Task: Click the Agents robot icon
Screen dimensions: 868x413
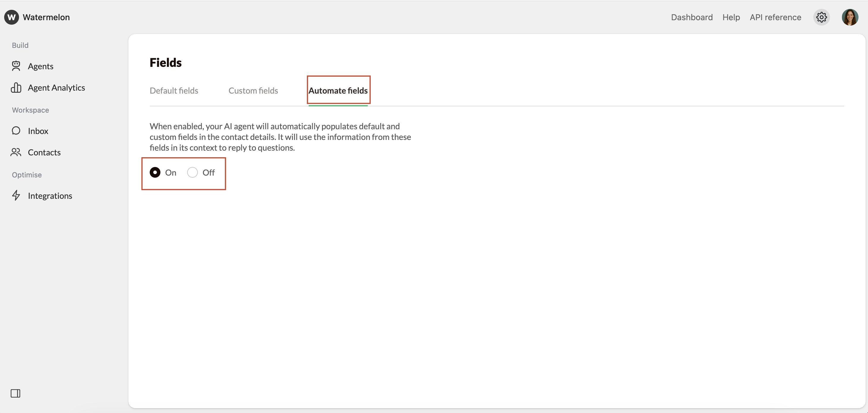Action: (x=16, y=66)
